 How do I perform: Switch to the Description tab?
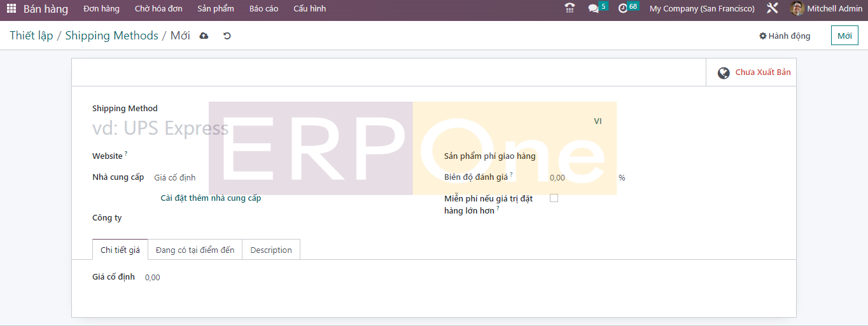pyautogui.click(x=271, y=250)
